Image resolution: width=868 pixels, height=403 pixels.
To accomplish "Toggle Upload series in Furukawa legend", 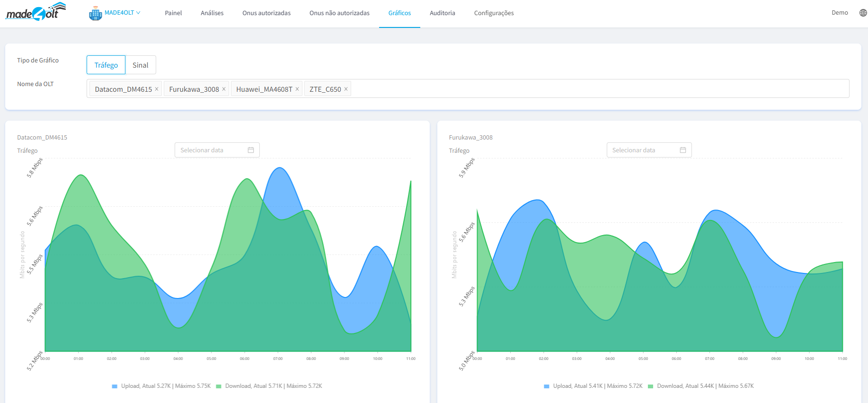I will 593,386.
